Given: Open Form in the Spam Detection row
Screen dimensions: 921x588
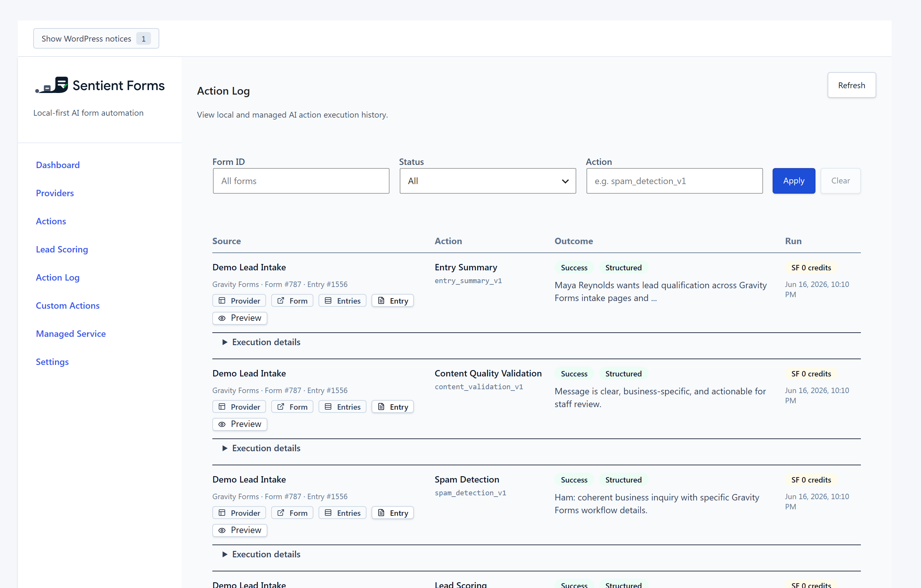Looking at the screenshot, I should [x=292, y=513].
